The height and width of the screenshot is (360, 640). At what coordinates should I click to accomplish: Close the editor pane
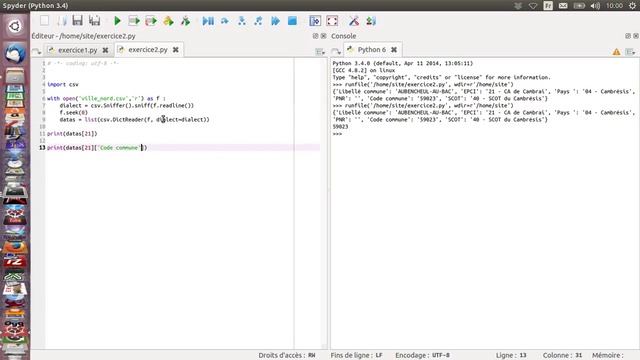tap(323, 36)
